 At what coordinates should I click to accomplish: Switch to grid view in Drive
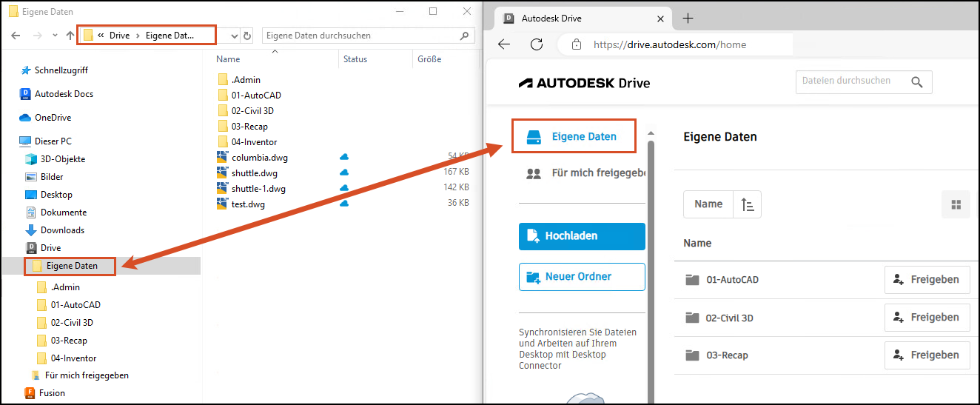tap(956, 204)
